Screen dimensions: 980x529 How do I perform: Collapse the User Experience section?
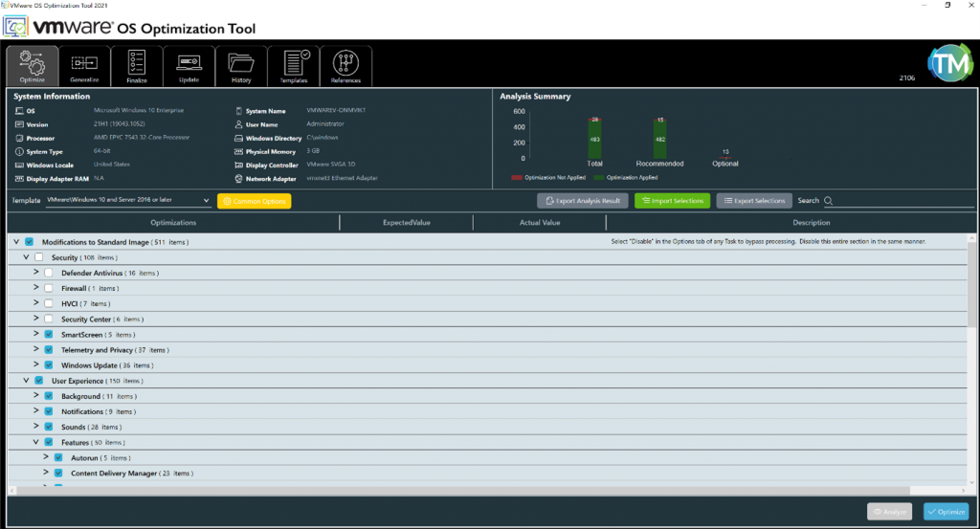tap(27, 381)
